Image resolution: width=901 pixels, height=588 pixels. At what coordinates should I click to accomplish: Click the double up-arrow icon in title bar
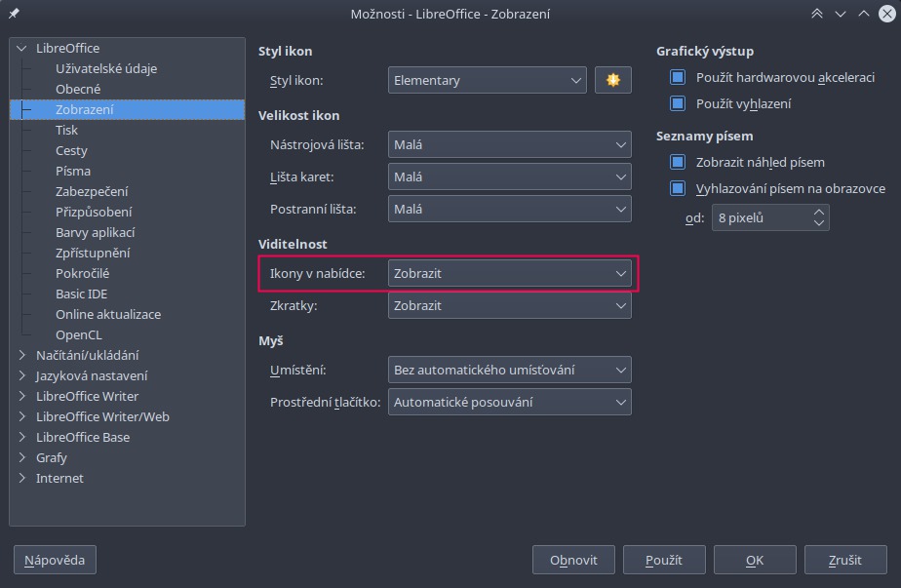[x=816, y=14]
